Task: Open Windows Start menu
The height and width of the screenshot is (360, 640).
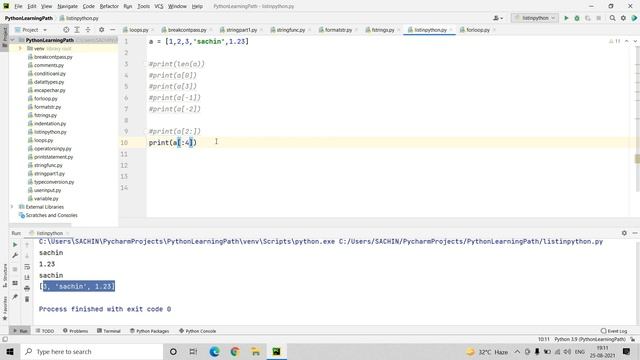Action: [10, 351]
